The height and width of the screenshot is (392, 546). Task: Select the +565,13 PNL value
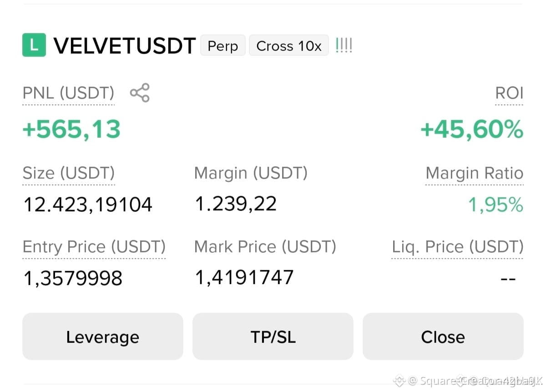[71, 129]
